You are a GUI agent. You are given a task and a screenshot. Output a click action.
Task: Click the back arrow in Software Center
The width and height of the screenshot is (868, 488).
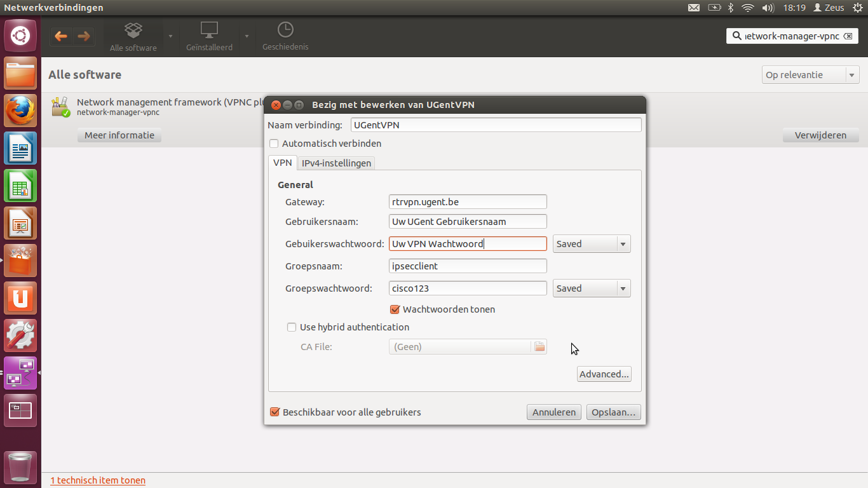click(x=61, y=36)
